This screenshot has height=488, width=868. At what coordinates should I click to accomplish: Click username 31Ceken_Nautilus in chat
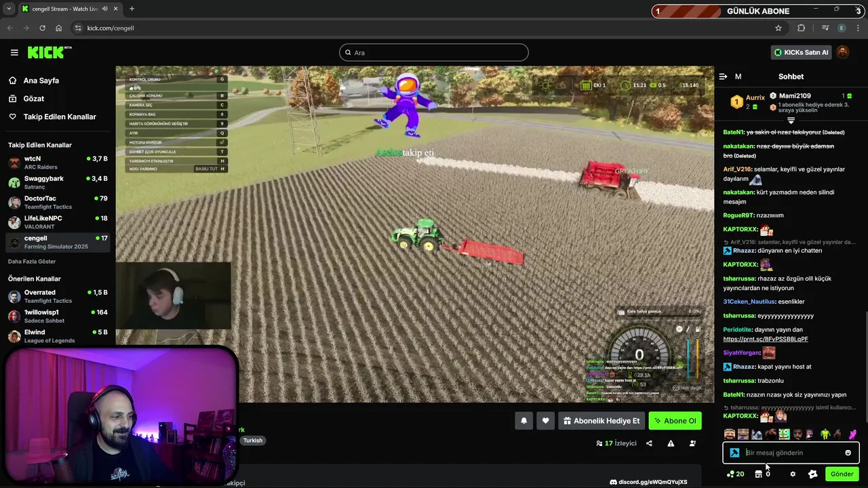[x=749, y=302]
